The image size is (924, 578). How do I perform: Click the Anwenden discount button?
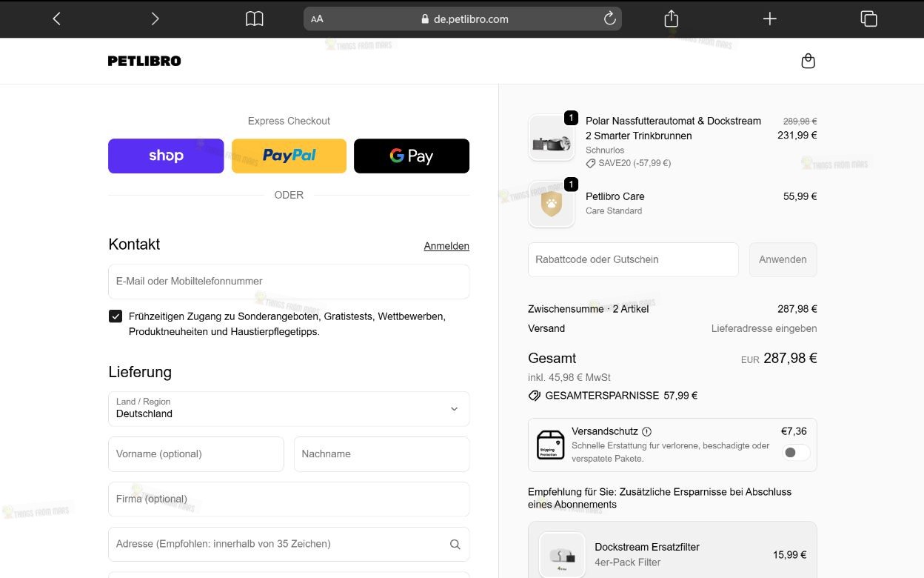[x=783, y=259]
